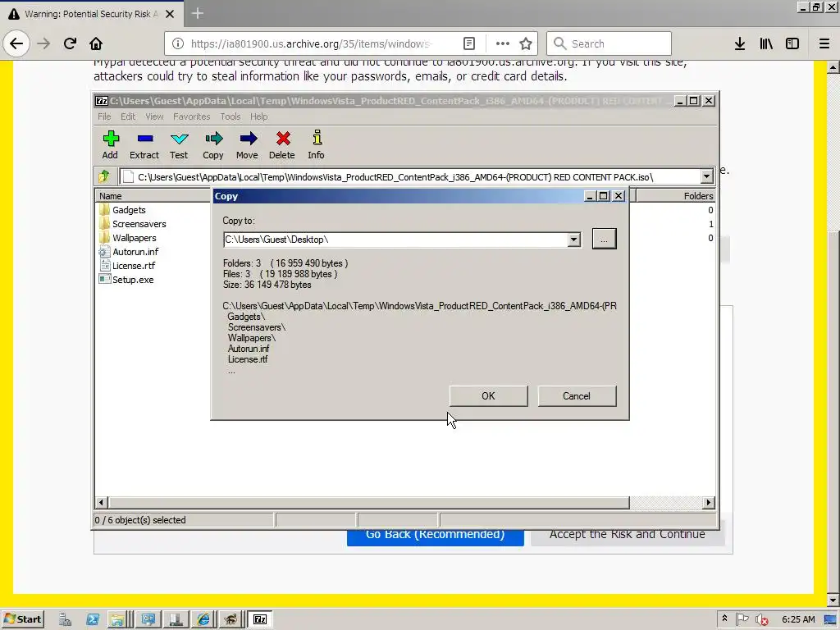The width and height of the screenshot is (840, 630).
Task: Click the Info toolbar icon
Action: tap(316, 144)
